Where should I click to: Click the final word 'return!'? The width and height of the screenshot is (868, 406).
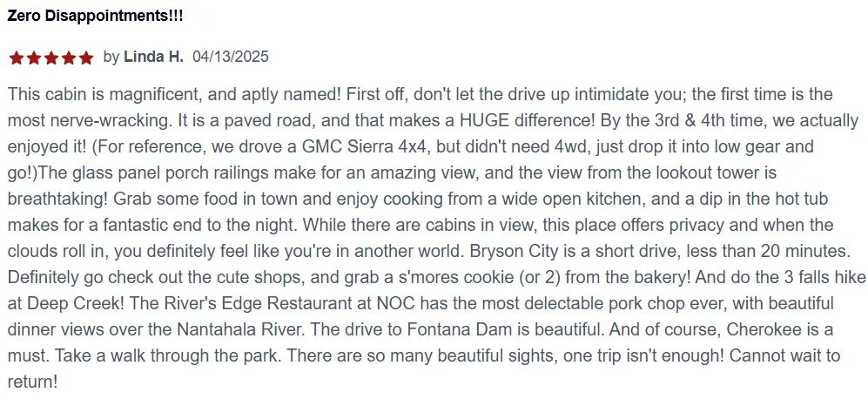pos(32,383)
